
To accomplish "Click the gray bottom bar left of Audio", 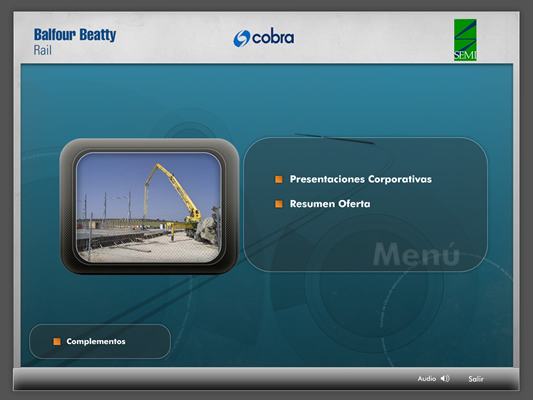I will pos(214,379).
